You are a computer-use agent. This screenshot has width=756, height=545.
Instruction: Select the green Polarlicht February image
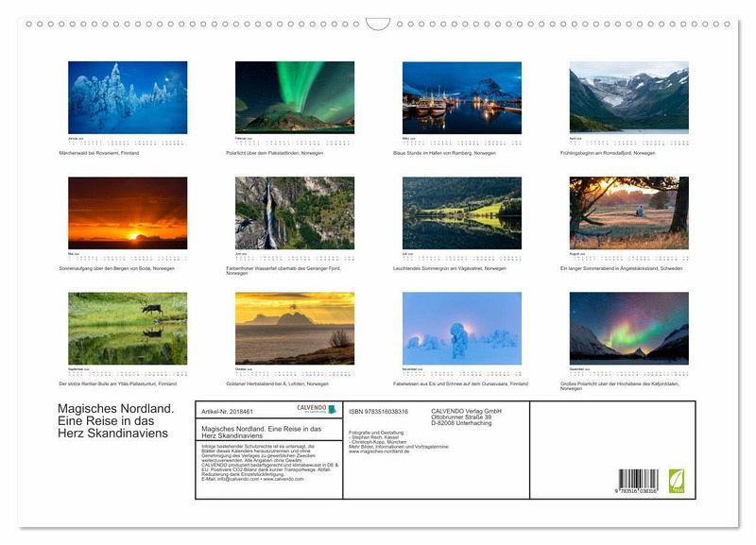[295, 97]
